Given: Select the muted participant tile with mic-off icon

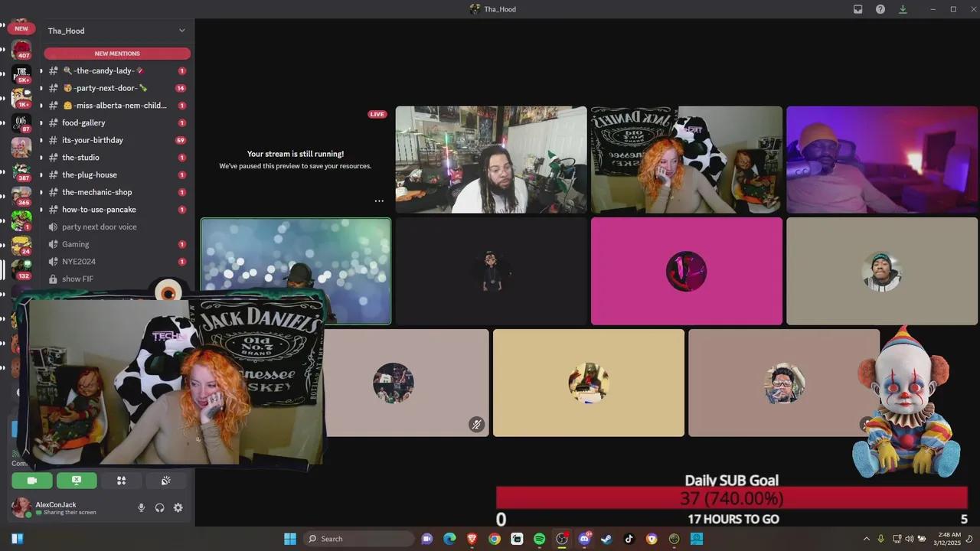Looking at the screenshot, I should coord(406,383).
